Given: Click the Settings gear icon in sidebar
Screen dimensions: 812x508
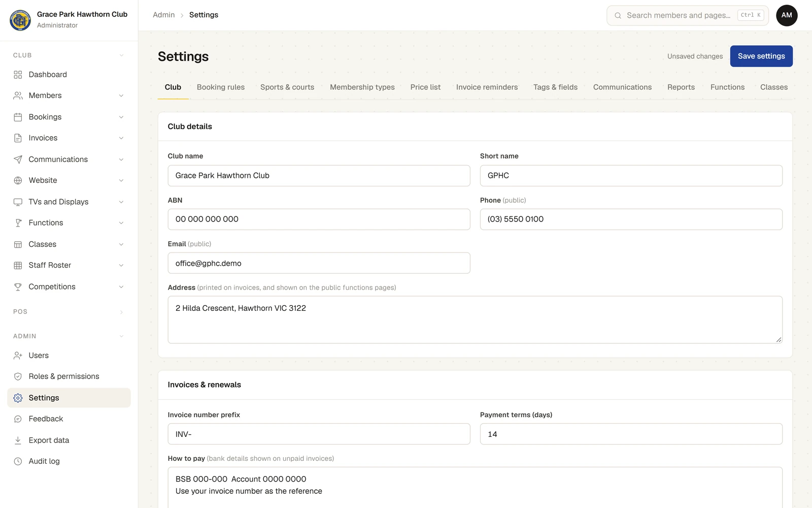Looking at the screenshot, I should point(18,398).
